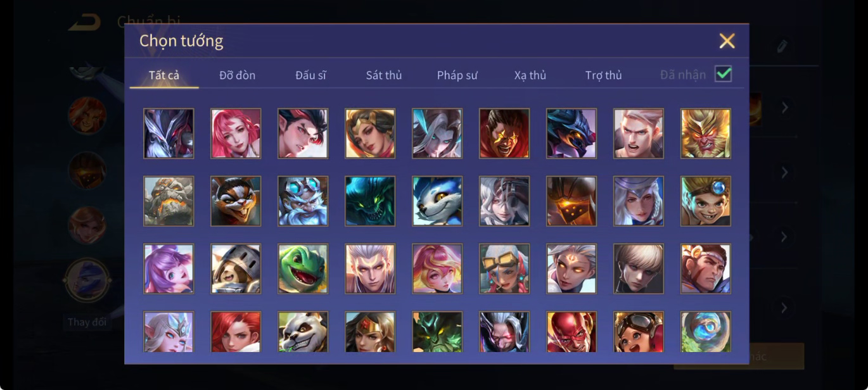This screenshot has height=390, width=868.
Task: Switch to the Đấu sĩ tab
Action: tap(310, 75)
